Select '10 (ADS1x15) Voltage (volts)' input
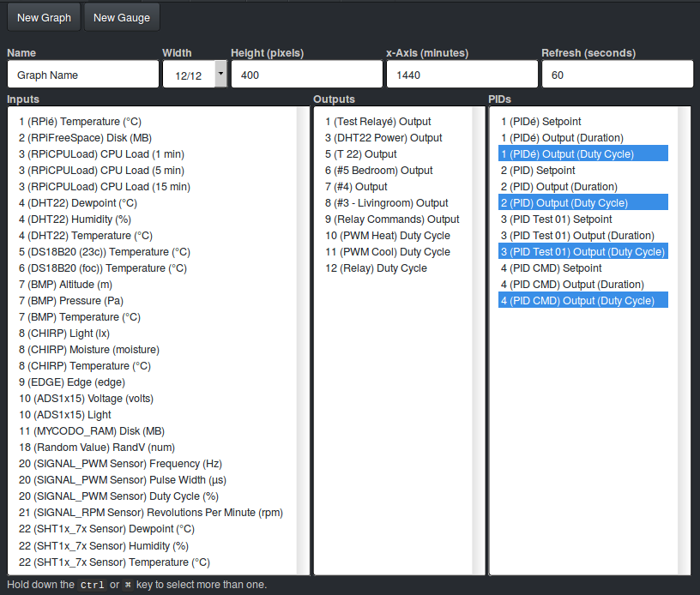 coord(152,399)
